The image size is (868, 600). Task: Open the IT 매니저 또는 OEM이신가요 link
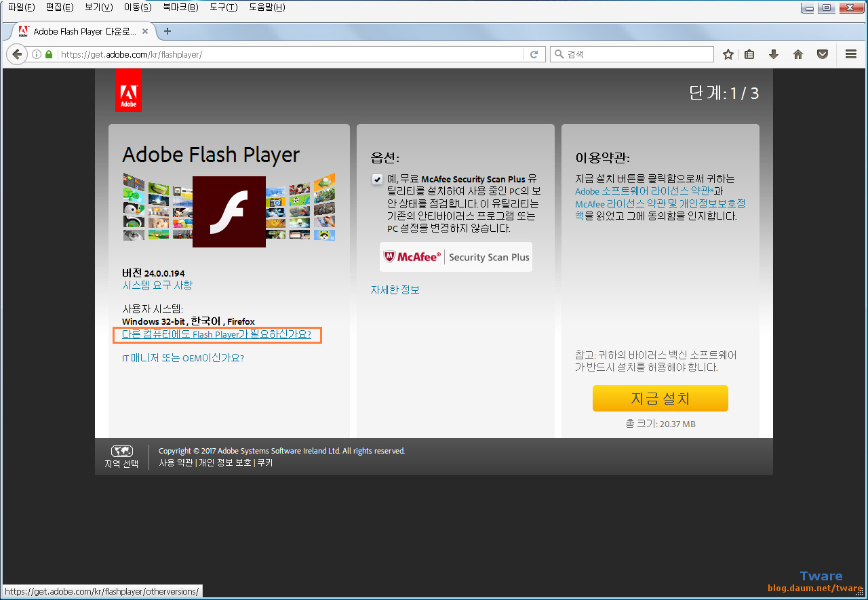[183, 358]
